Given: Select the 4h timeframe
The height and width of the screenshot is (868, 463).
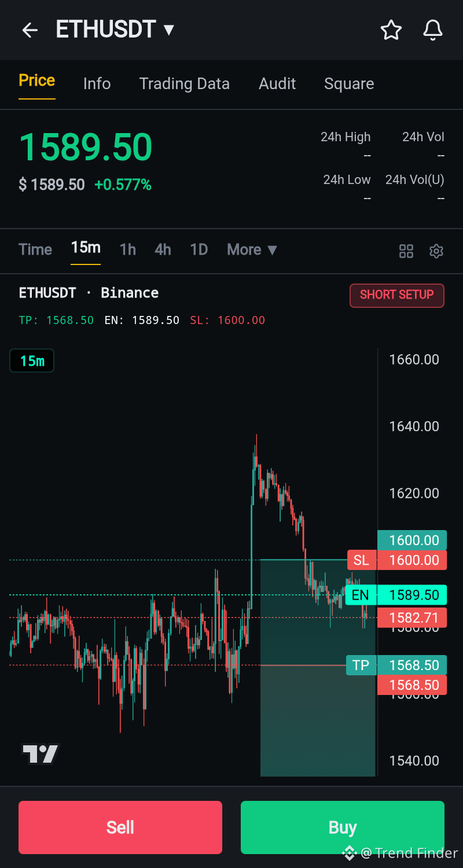Looking at the screenshot, I should click(163, 250).
